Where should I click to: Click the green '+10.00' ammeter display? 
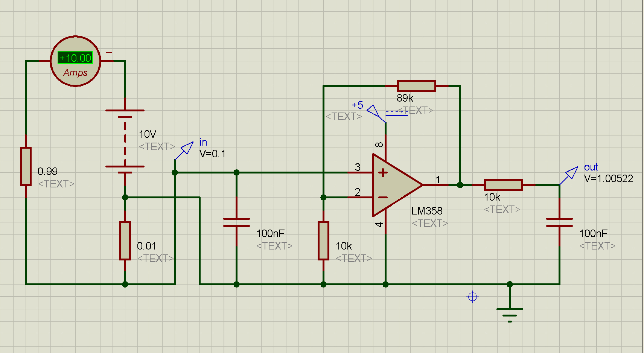click(x=75, y=58)
